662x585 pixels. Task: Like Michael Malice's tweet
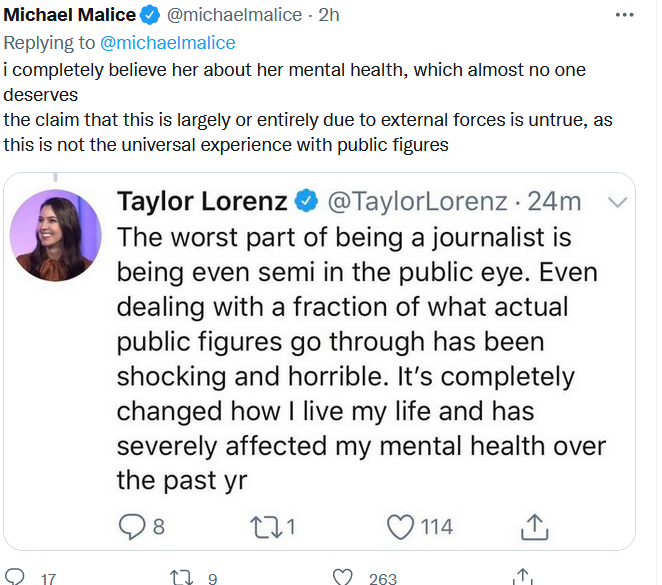[342, 577]
